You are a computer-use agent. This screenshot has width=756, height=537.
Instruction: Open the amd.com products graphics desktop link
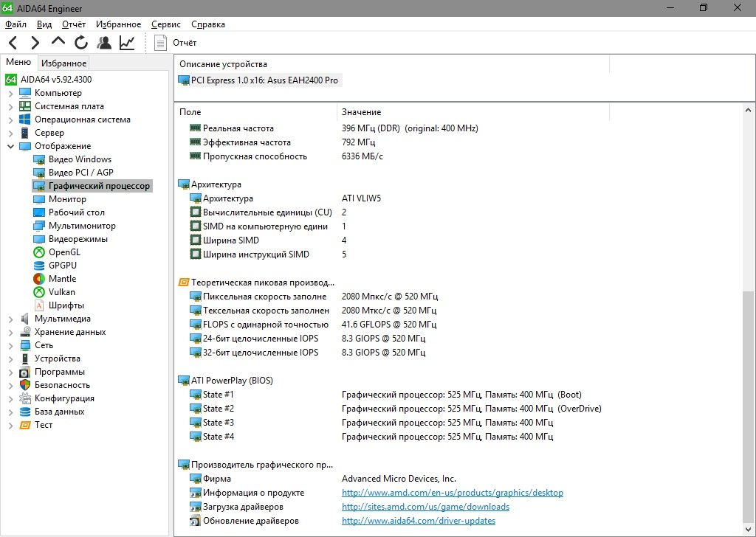tap(453, 493)
